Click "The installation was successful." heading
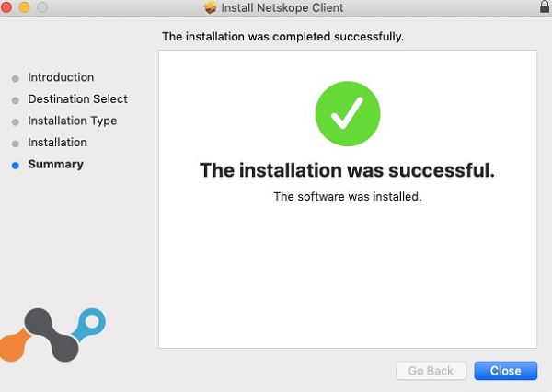Screen dimensions: 552x392 tap(347, 170)
